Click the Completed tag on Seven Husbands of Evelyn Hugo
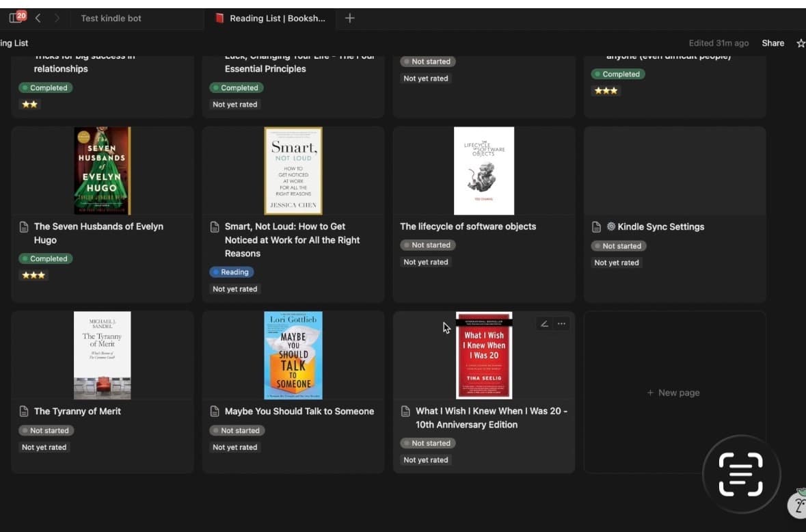 pyautogui.click(x=45, y=258)
